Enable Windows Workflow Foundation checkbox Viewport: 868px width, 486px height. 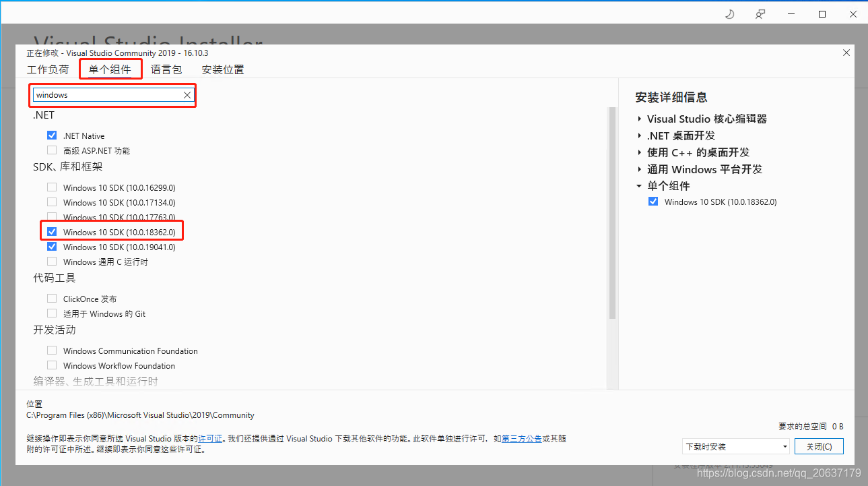coord(52,365)
